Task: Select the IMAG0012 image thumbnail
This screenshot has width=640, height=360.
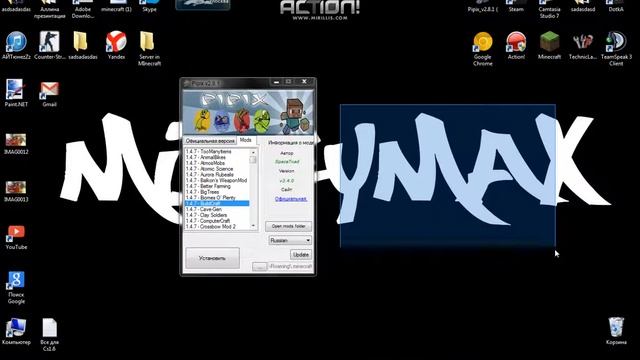Action: click(x=16, y=144)
